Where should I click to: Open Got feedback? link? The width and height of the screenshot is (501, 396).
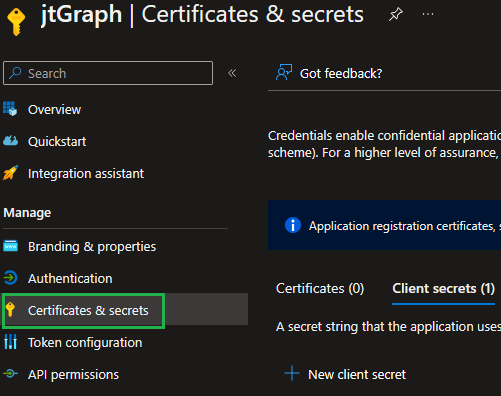(x=341, y=74)
